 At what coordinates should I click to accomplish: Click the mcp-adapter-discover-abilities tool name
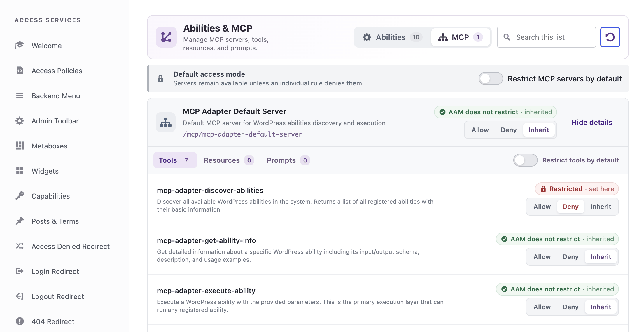(210, 190)
